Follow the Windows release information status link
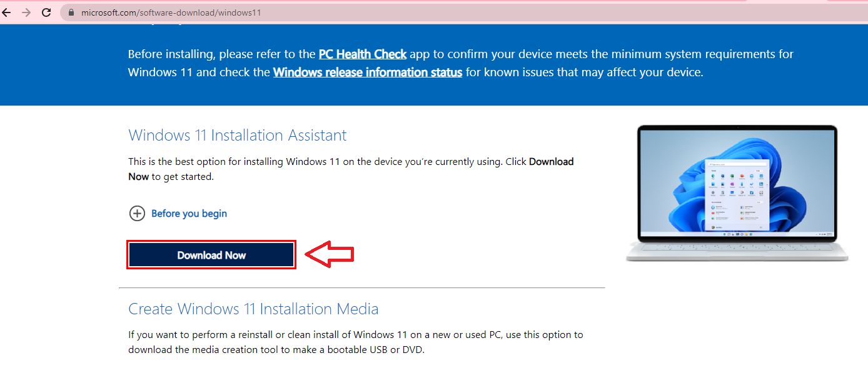 pos(367,72)
